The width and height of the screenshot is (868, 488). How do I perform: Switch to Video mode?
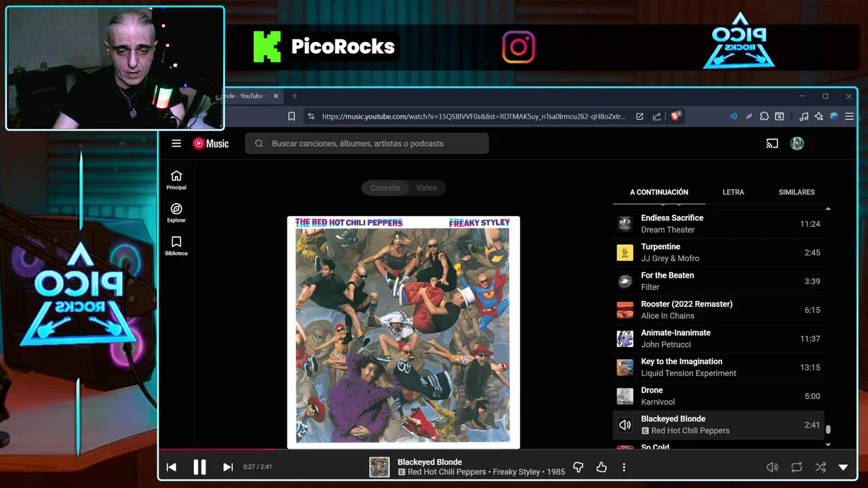(427, 188)
